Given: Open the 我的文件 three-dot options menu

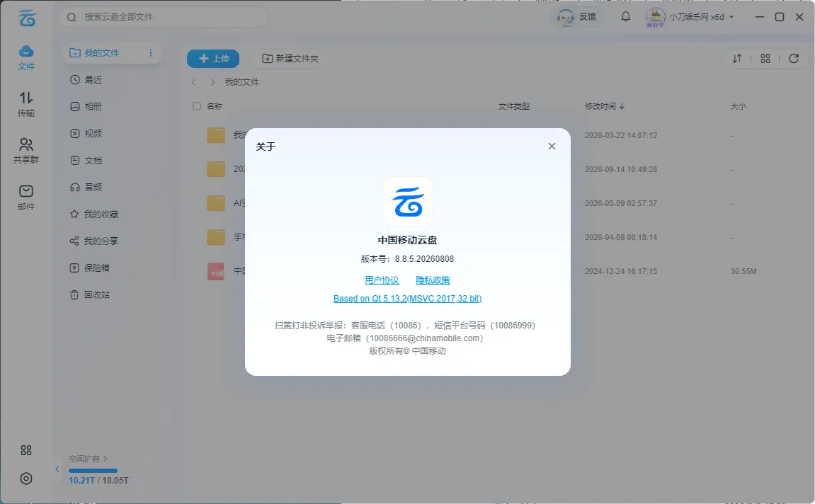Looking at the screenshot, I should (x=151, y=53).
